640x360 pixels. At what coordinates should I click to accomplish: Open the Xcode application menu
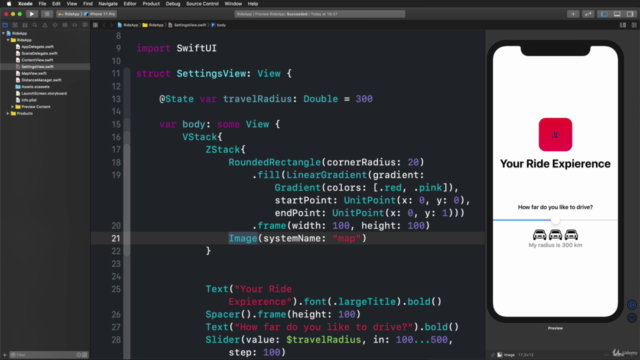pos(25,4)
